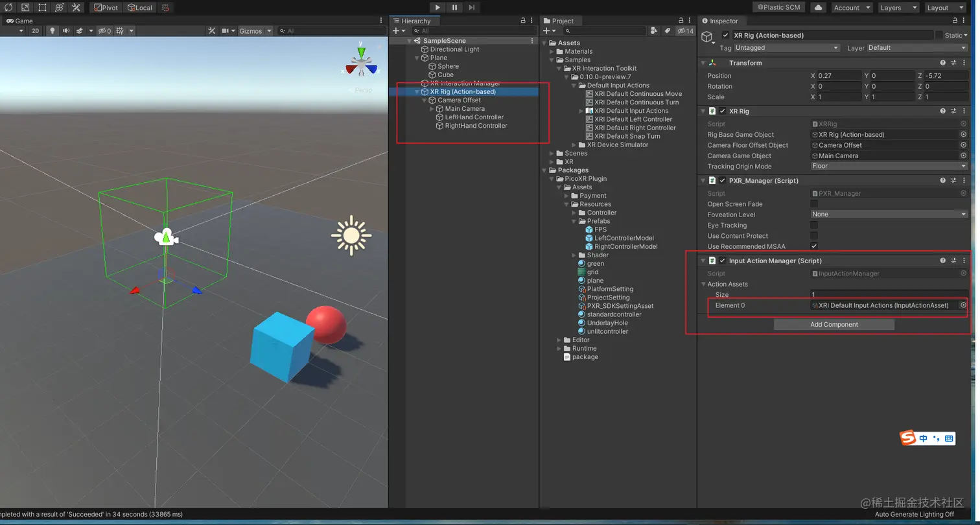Open Plastic SCM window
980x525 pixels.
pyautogui.click(x=778, y=8)
